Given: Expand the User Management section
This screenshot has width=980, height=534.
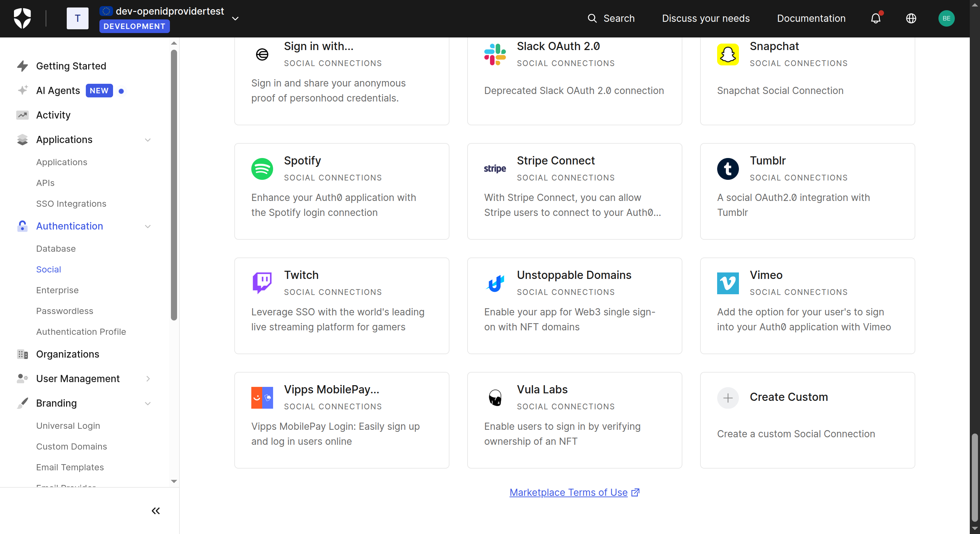Looking at the screenshot, I should click(147, 378).
